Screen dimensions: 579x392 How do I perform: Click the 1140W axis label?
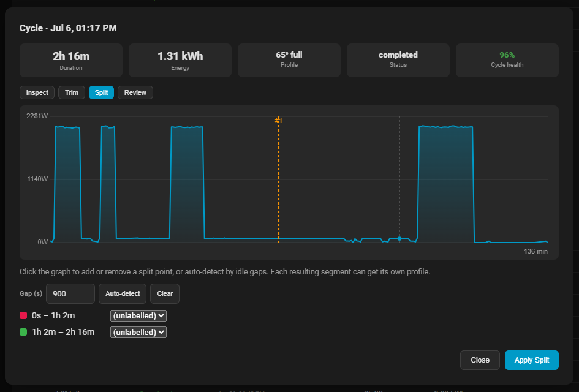[37, 179]
